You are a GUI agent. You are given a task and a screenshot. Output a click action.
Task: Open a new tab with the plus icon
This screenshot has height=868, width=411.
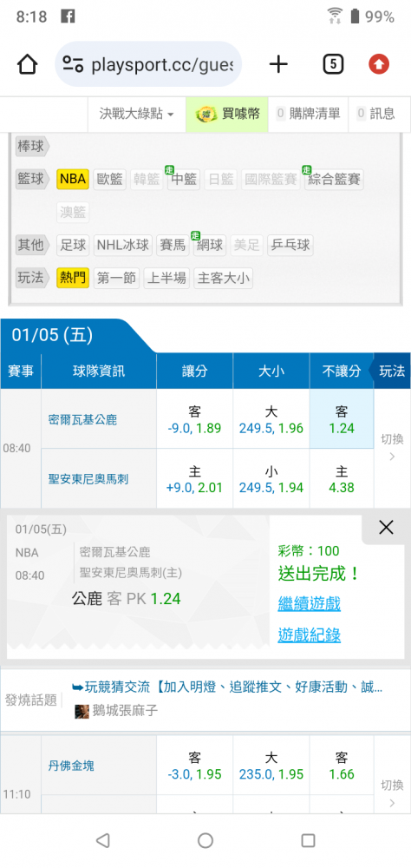click(x=278, y=65)
